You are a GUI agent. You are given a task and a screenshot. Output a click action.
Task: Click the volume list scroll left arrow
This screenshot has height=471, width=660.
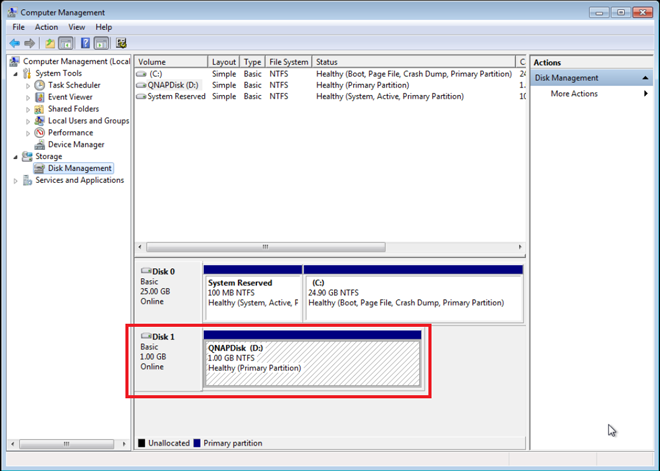[140, 247]
